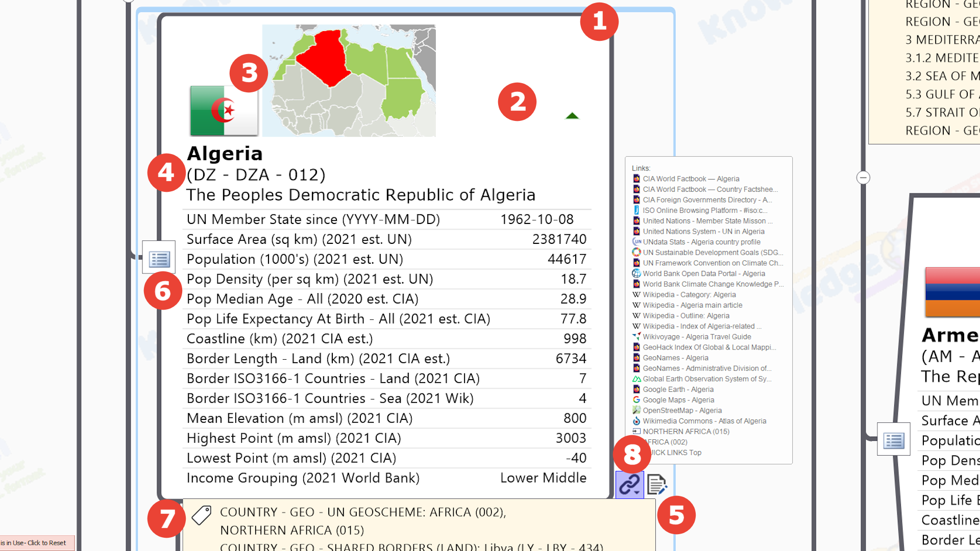
Task: Open the notes icon beside the link icon
Action: click(x=656, y=484)
